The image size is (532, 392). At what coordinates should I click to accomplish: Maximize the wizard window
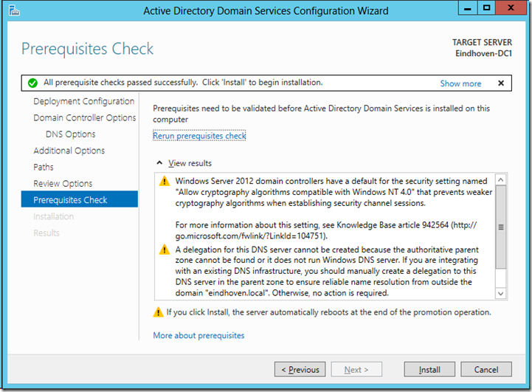click(x=486, y=8)
